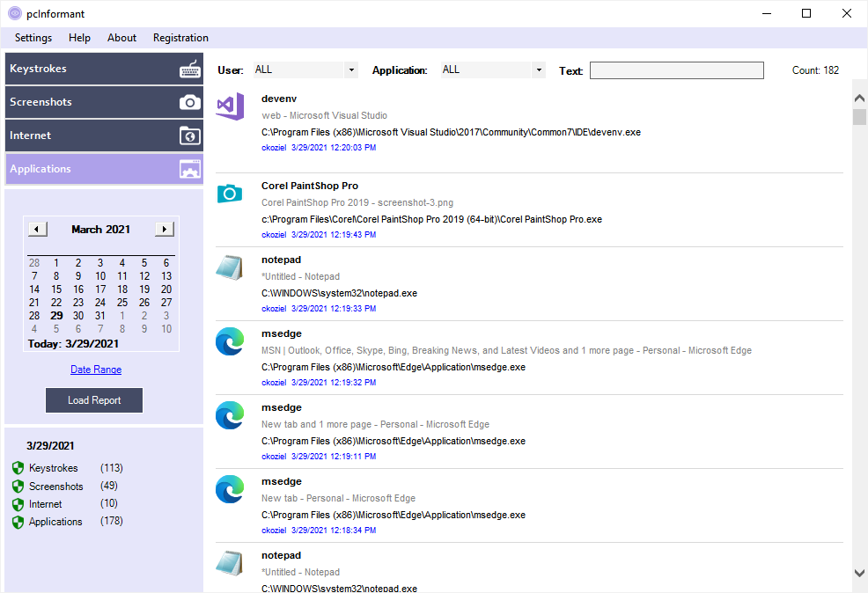The height and width of the screenshot is (593, 868).
Task: Click the shield icon next to Internet count
Action: [x=18, y=504]
